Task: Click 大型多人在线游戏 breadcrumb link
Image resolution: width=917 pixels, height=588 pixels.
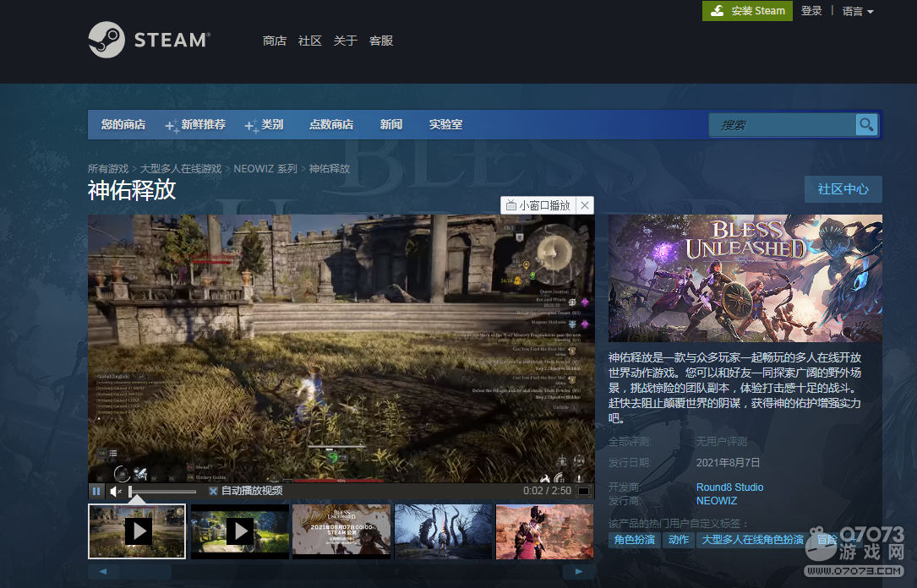Action: coord(181,168)
